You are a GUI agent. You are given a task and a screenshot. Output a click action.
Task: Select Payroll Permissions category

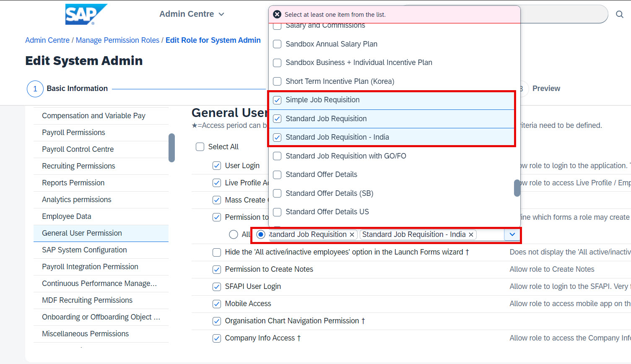point(101,133)
